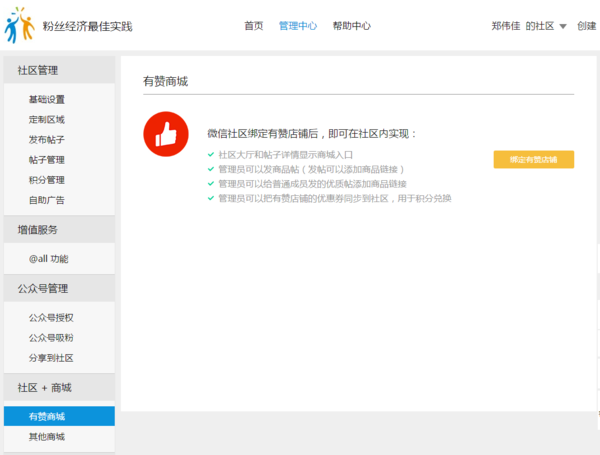This screenshot has height=455, width=600.
Task: Click green checkmark beside 优质帖添加商品链接 line
Action: pos(210,184)
